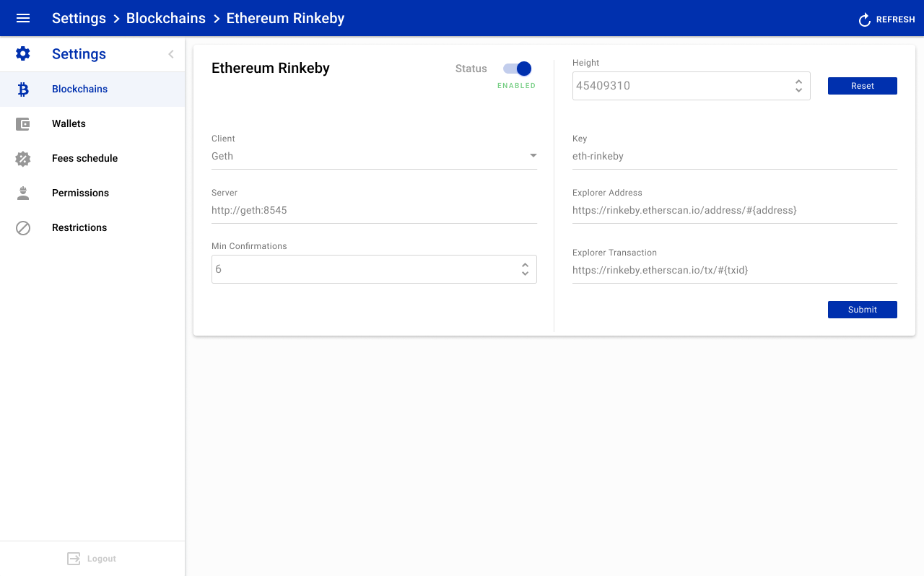Image resolution: width=924 pixels, height=576 pixels.
Task: Increase Min Confirmations with the up arrow
Action: (x=525, y=265)
